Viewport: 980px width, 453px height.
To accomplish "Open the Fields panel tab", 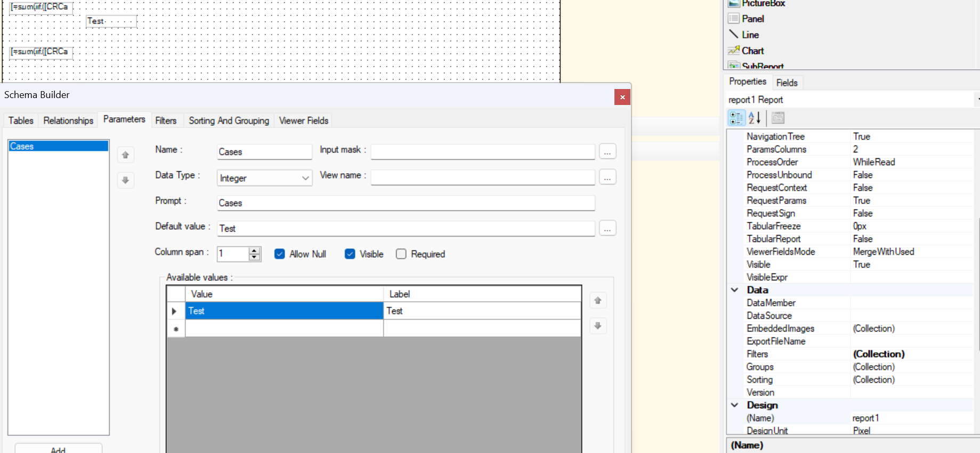I will [x=787, y=83].
